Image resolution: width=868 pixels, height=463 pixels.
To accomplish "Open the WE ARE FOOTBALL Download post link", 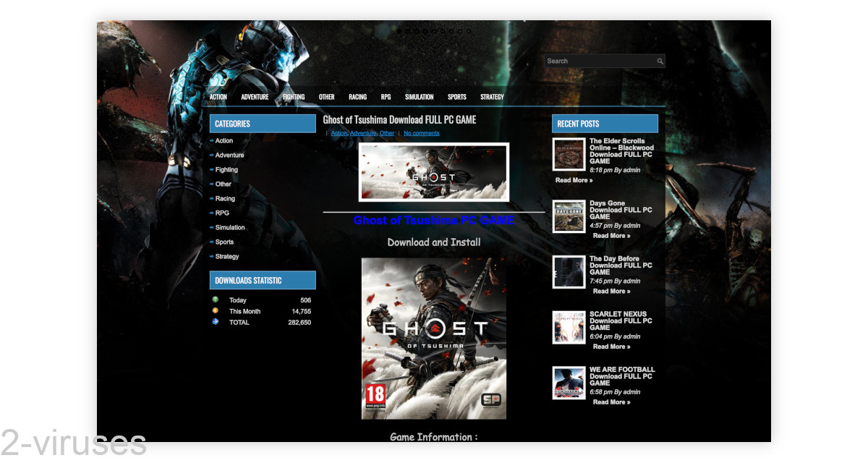I will coord(622,376).
